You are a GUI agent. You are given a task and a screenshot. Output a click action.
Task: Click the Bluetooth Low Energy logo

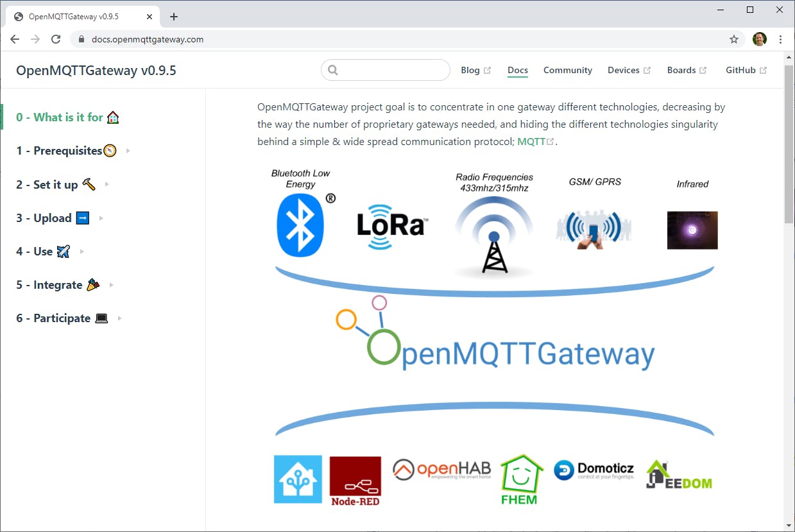(x=301, y=225)
